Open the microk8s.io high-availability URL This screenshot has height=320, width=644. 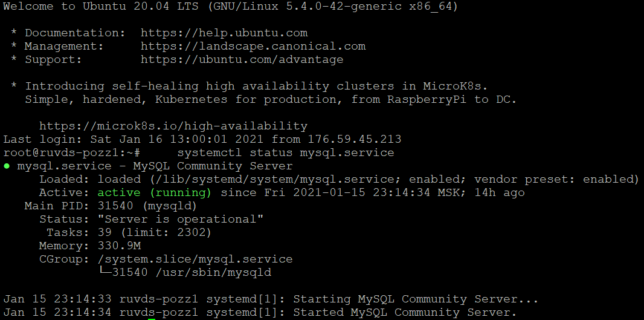173,126
